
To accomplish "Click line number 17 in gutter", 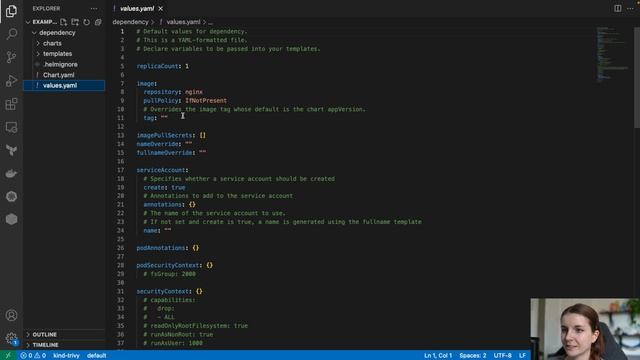I will [x=121, y=170].
